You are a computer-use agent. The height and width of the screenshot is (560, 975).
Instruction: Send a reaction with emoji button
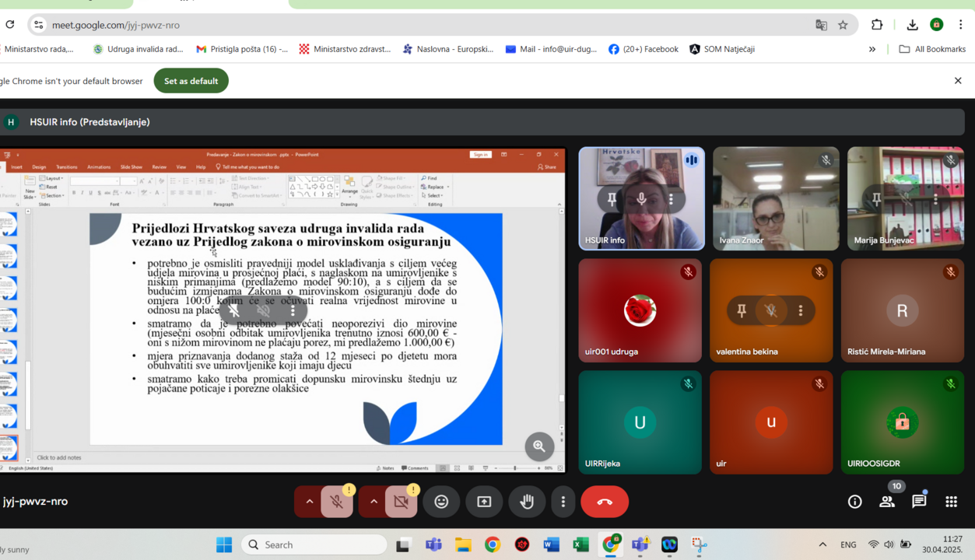tap(441, 502)
